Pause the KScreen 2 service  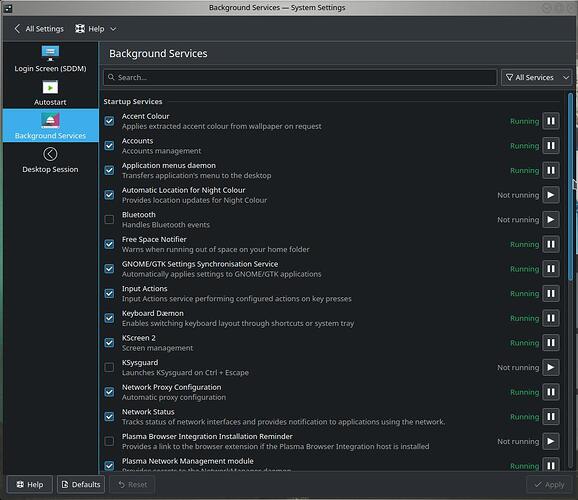551,343
